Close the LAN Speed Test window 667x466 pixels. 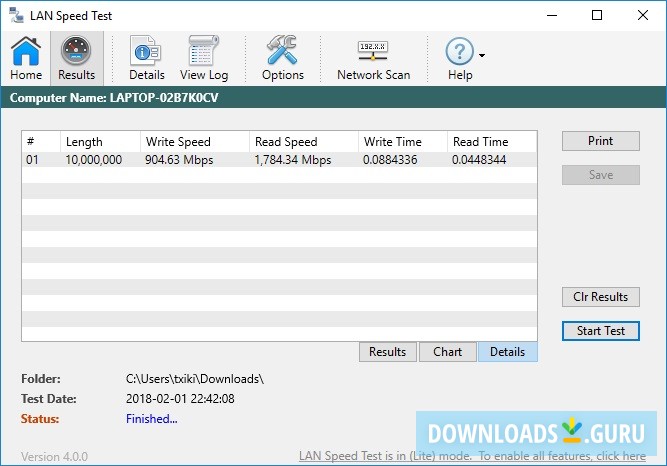[x=643, y=15]
